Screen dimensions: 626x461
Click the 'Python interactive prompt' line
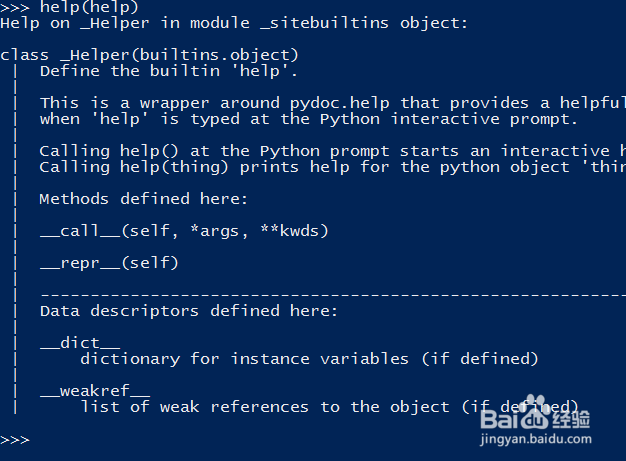308,119
